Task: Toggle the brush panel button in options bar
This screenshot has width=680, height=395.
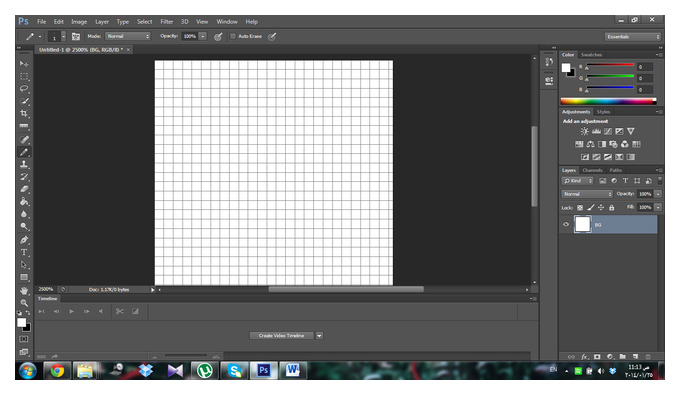Action: pyautogui.click(x=75, y=36)
